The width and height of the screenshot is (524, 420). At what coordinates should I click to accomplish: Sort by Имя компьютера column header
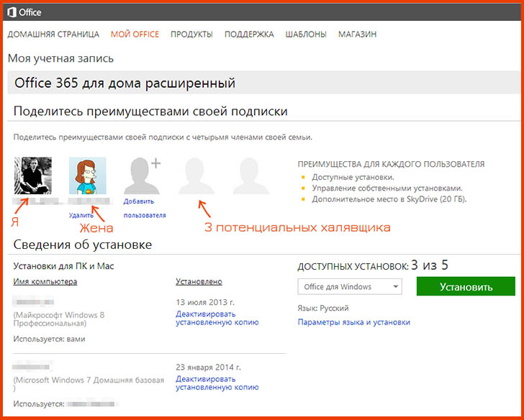(x=45, y=282)
